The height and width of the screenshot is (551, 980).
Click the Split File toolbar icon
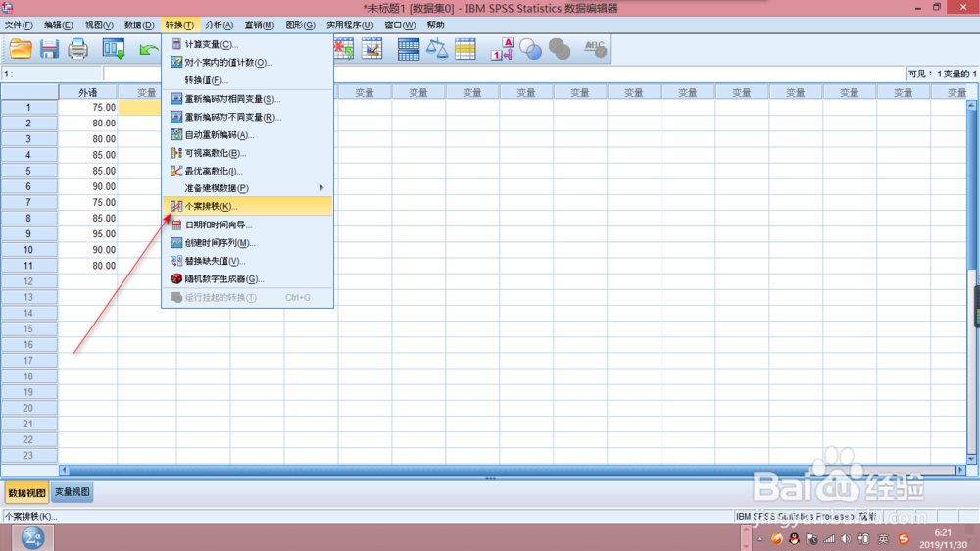click(408, 49)
